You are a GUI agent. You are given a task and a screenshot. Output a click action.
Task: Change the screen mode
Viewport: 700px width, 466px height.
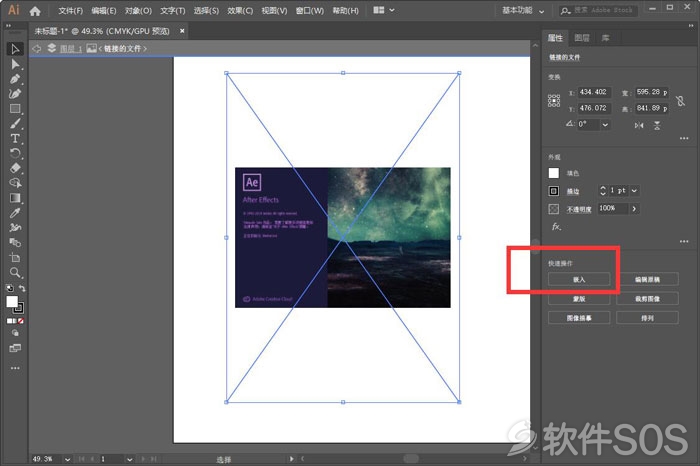coord(15,348)
